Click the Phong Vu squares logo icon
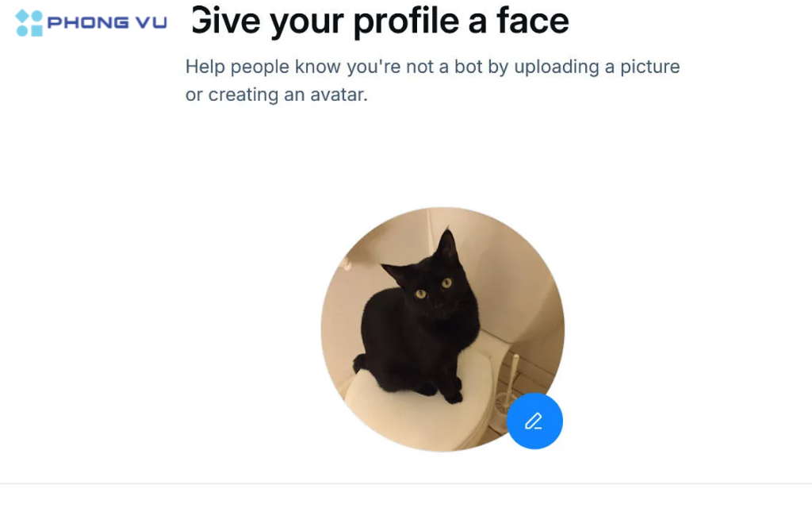Image resolution: width=812 pixels, height=508 pixels. (29, 23)
